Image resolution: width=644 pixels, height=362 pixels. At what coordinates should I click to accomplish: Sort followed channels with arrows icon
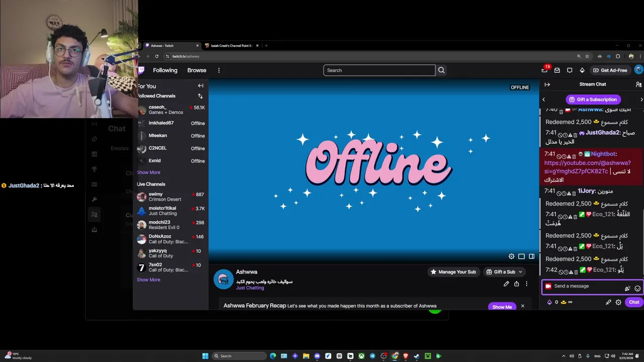click(200, 96)
